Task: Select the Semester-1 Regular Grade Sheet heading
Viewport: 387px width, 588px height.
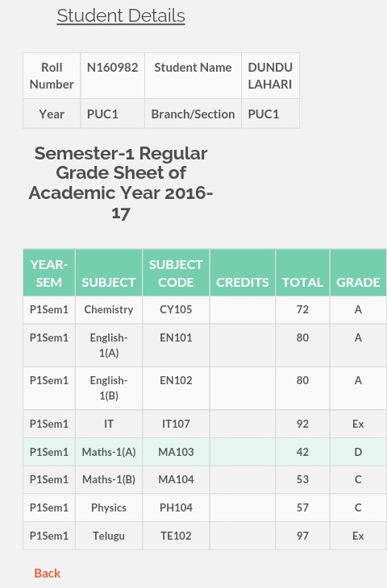Action: click(x=121, y=183)
